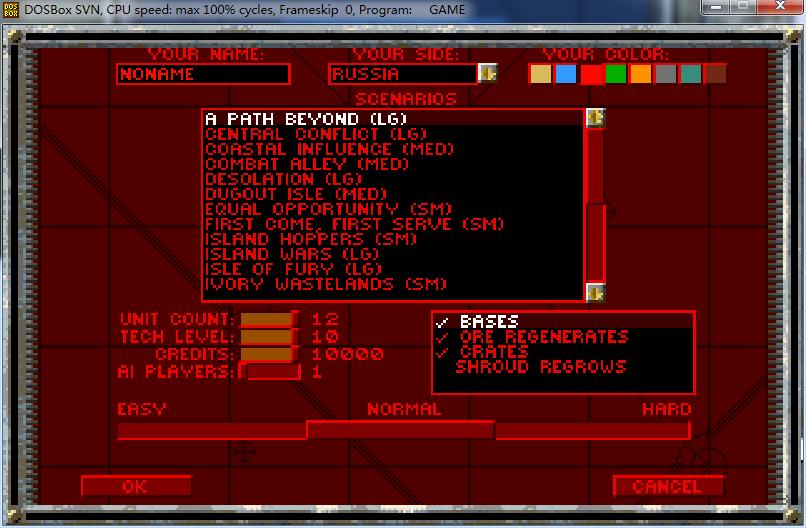Screen dimensions: 806x528
Task: Toggle the Crates option
Action: coord(563,352)
